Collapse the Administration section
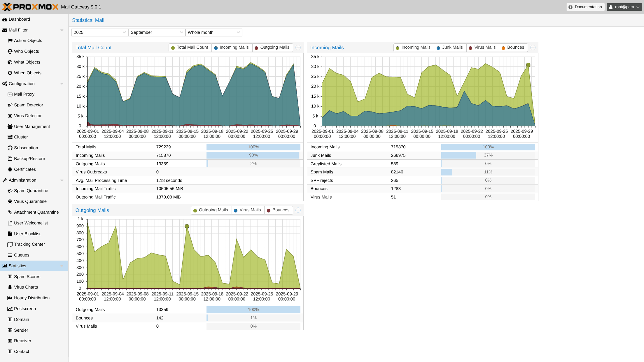Image resolution: width=644 pixels, height=362 pixels. point(62,180)
